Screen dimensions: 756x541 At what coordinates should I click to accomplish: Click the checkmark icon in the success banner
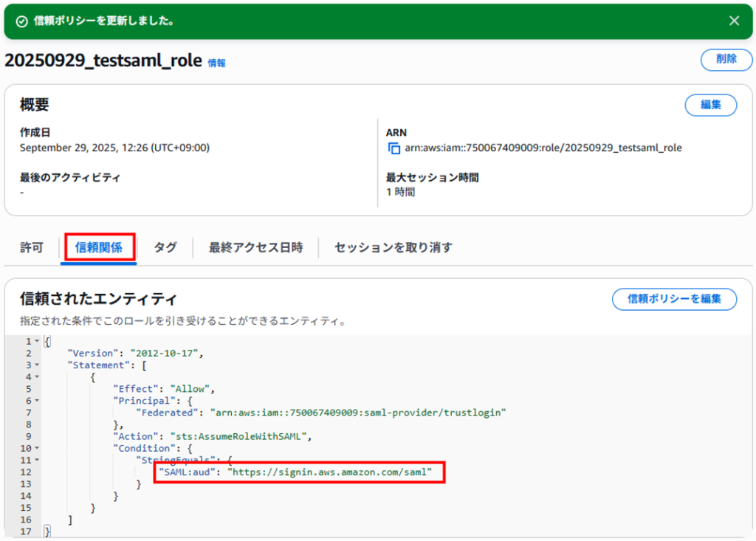[22, 21]
